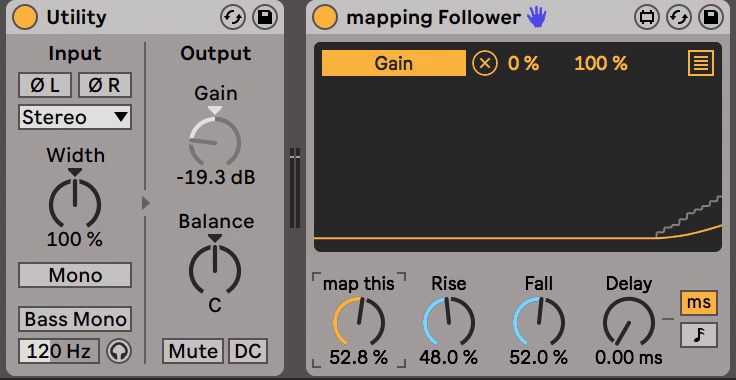Enable the Bass Mono button

click(75, 319)
